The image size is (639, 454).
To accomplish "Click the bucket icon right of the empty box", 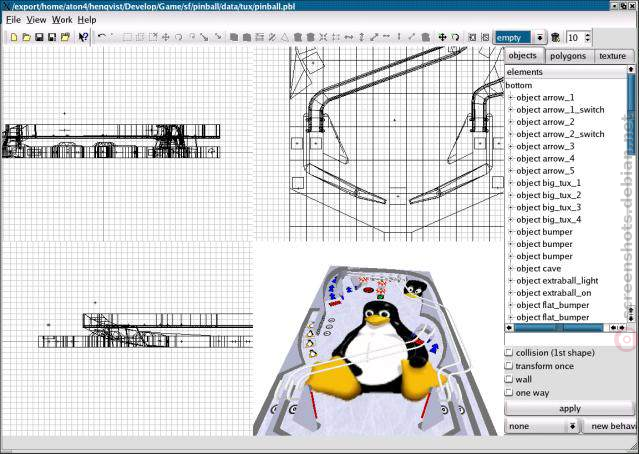I will click(x=555, y=37).
